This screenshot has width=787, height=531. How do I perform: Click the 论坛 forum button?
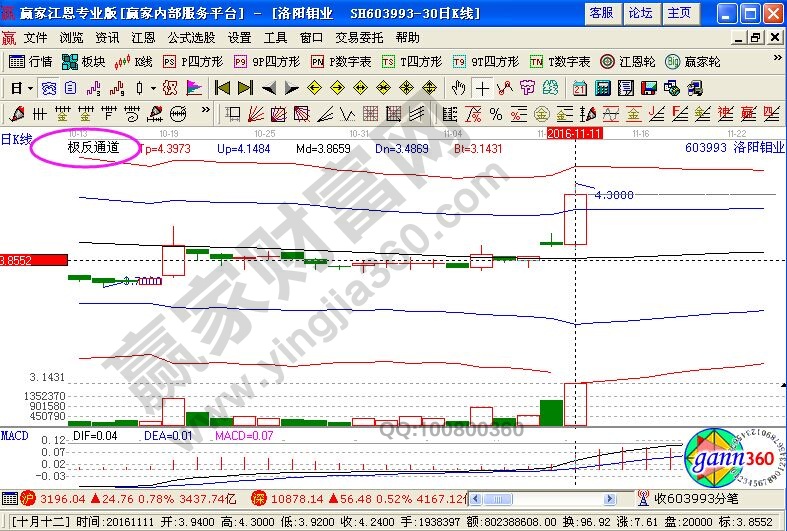coord(640,13)
